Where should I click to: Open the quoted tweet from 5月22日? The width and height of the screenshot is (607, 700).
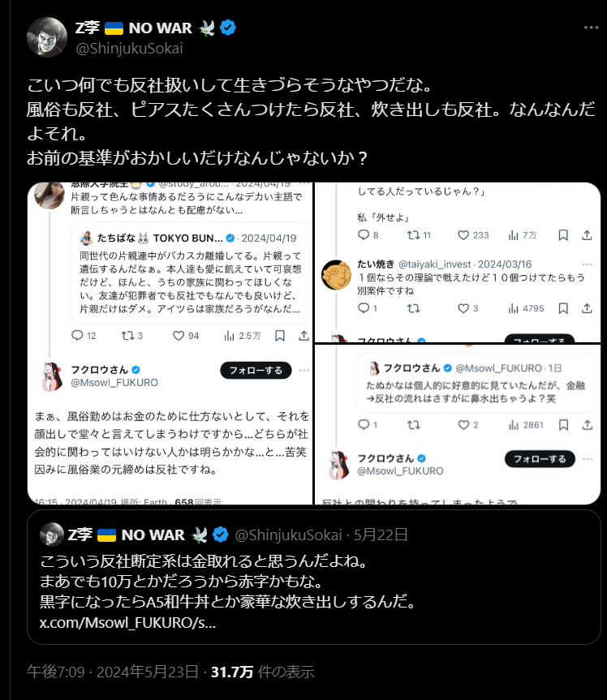pos(313,577)
